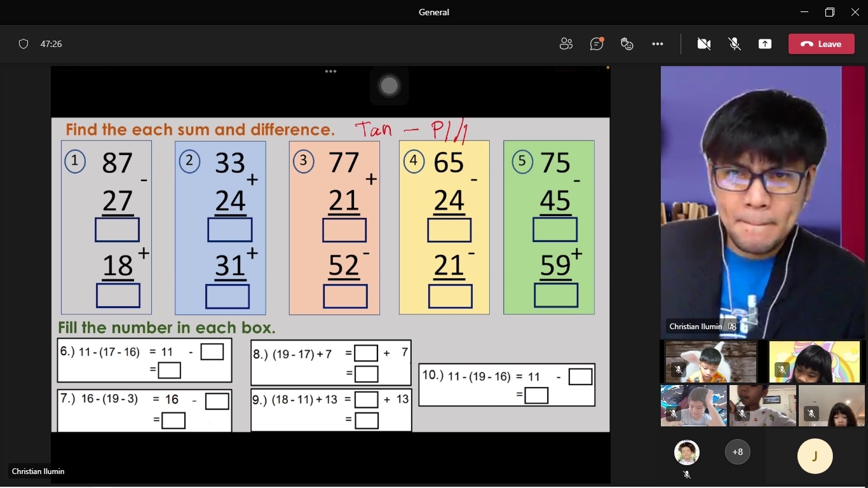Screen dimensions: 868x488
Task: Select the participant avatar with initial J
Action: coord(815,456)
